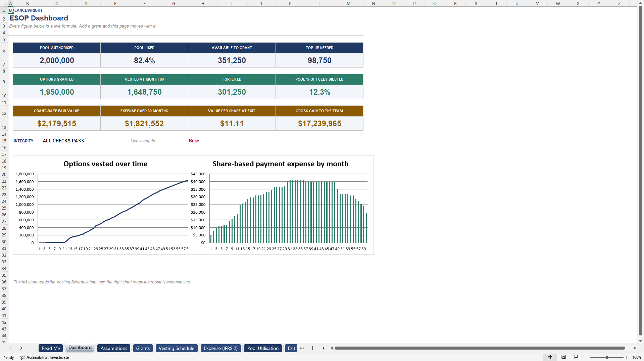This screenshot has height=361, width=644.
Task: Click the tab bar resize handle dots
Action: [324, 348]
